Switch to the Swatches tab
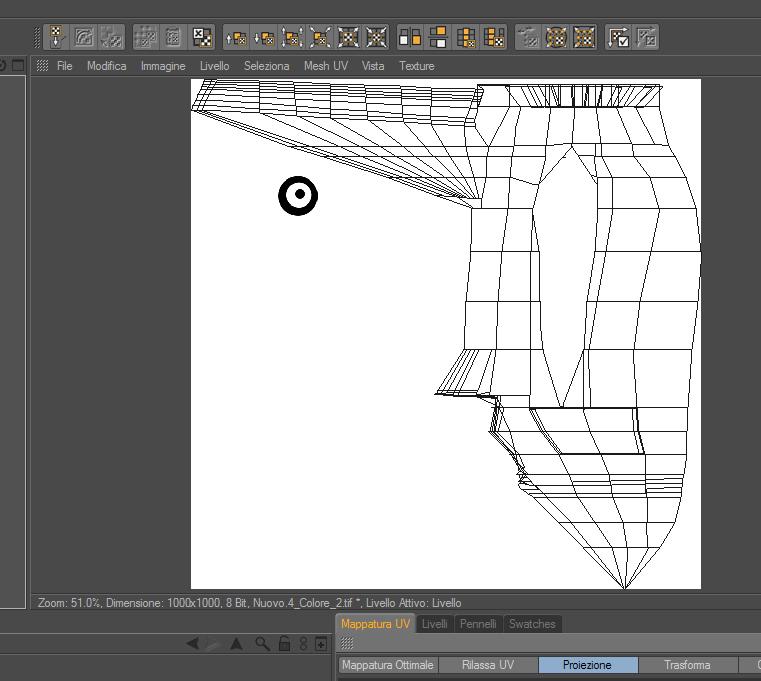 532,624
